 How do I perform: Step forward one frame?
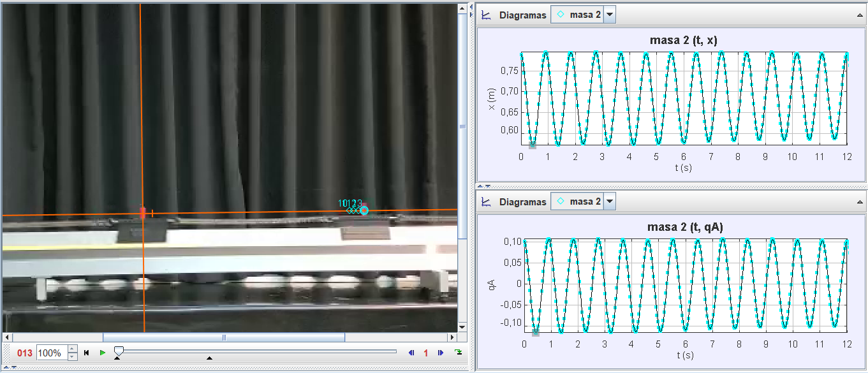(x=441, y=353)
